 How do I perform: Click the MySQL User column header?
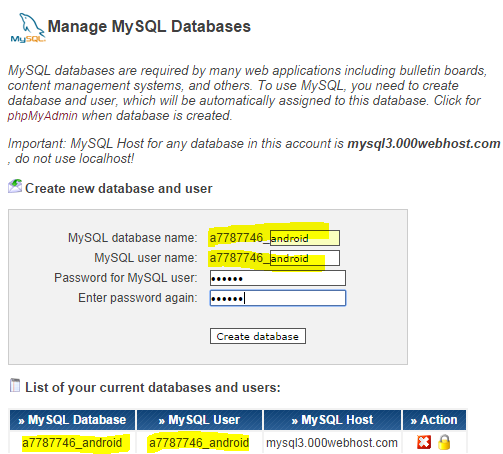coord(199,420)
